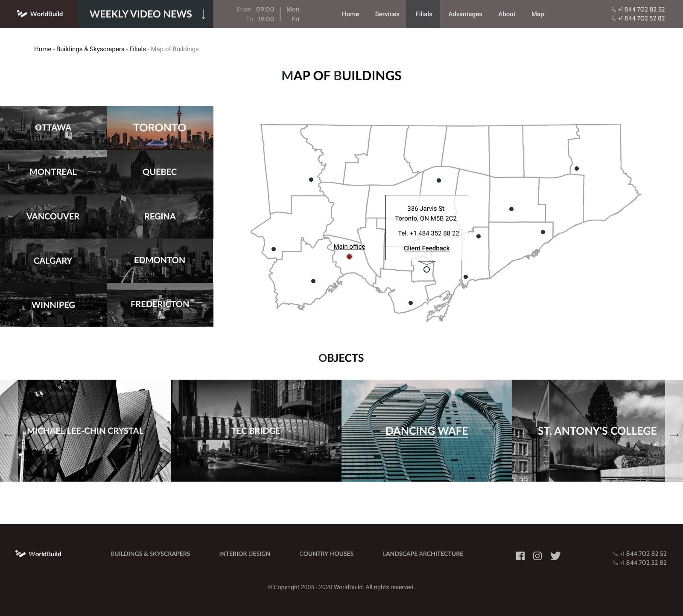Click the WorldBuild logo in the header
Screen dimensions: 683x616
40,14
